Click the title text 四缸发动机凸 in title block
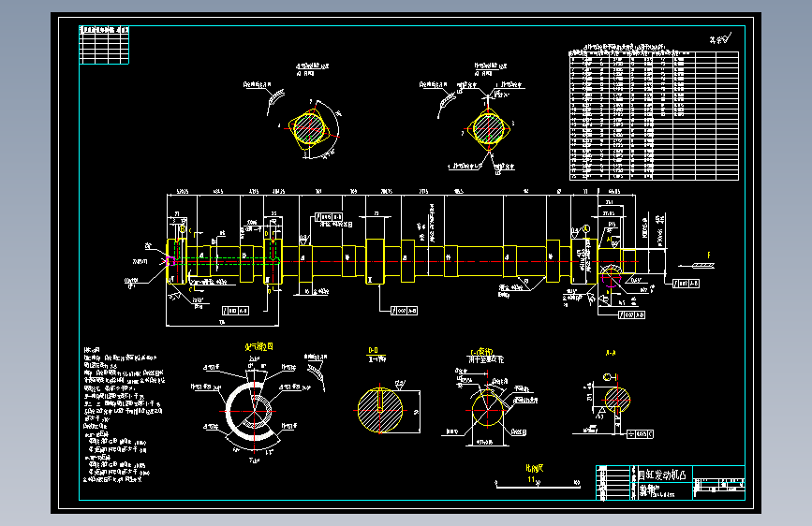The height and width of the screenshot is (526, 812). (x=662, y=475)
